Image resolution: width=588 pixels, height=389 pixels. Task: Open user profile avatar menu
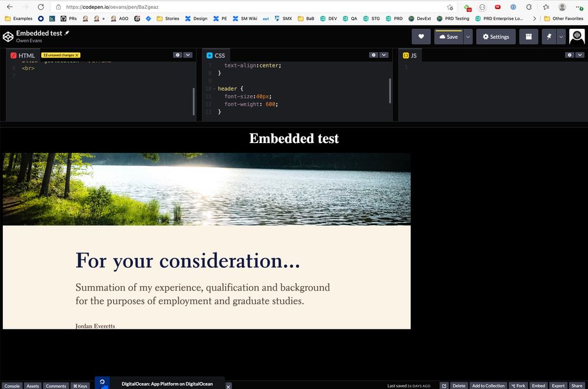coord(577,36)
